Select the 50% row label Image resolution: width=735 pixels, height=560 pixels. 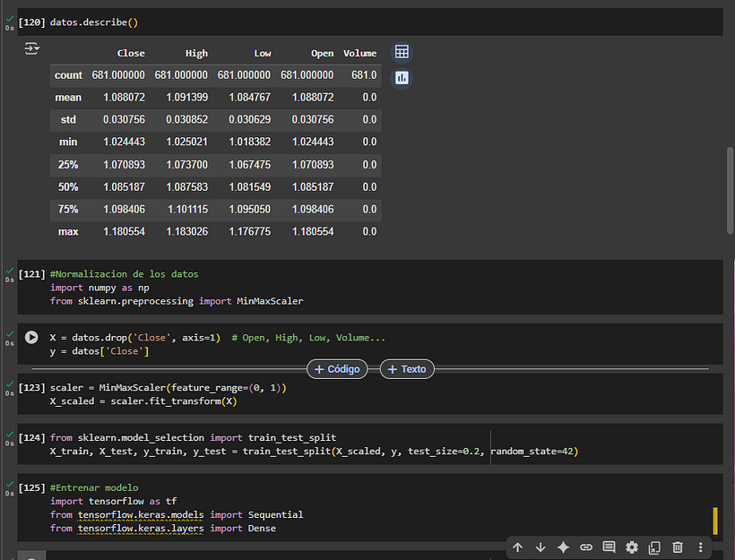point(68,187)
